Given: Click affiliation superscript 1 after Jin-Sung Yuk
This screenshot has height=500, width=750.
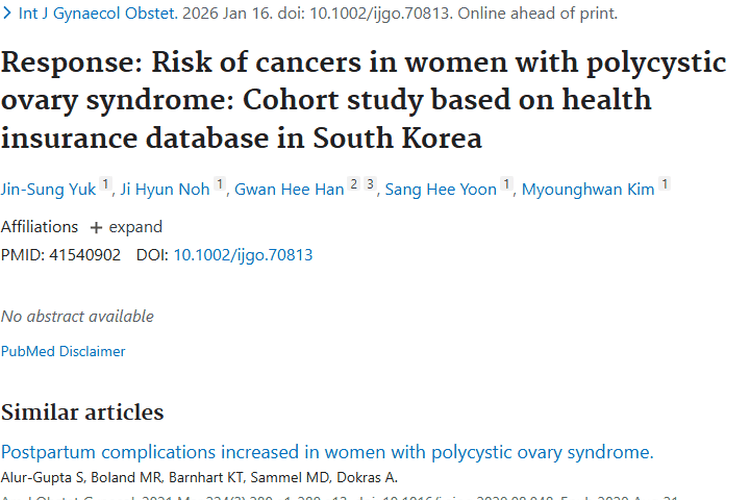Looking at the screenshot, I should click(x=106, y=185).
